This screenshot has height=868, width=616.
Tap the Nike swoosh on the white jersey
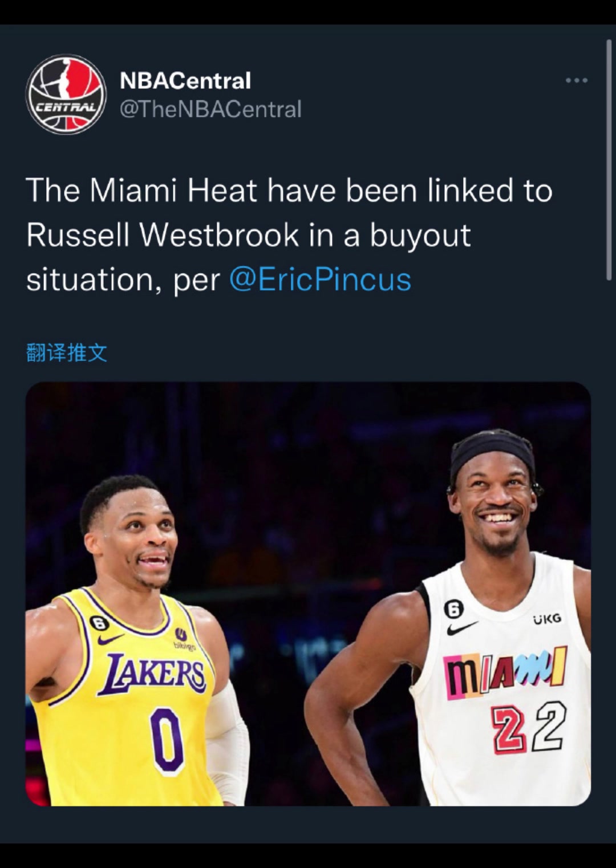461,628
